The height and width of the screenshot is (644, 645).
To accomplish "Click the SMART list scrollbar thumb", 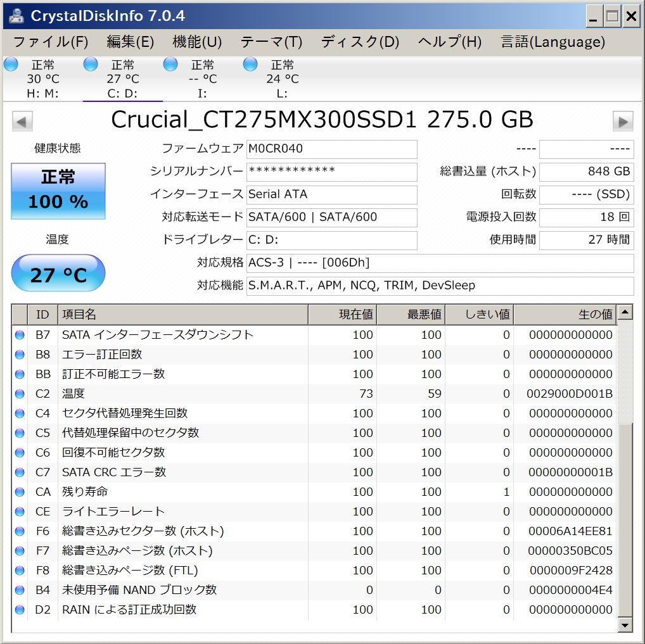I will (625, 521).
